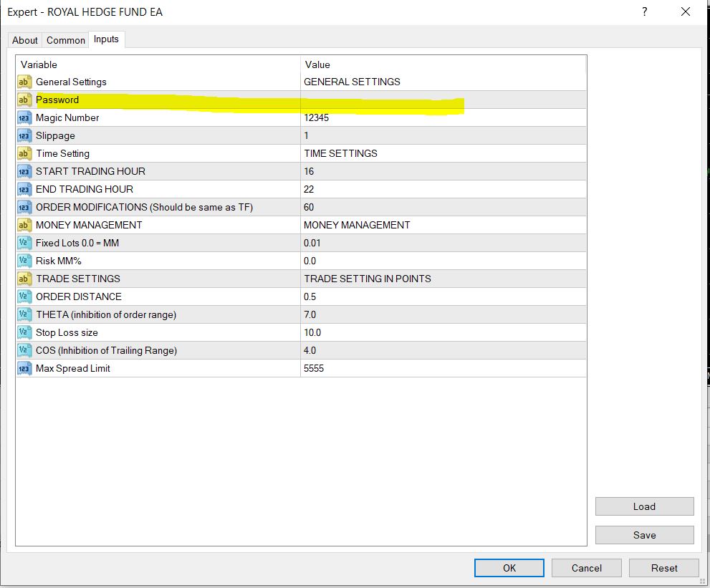Screen dimensions: 710x588
Task: Confirm settings with the OK button
Action: (509, 567)
